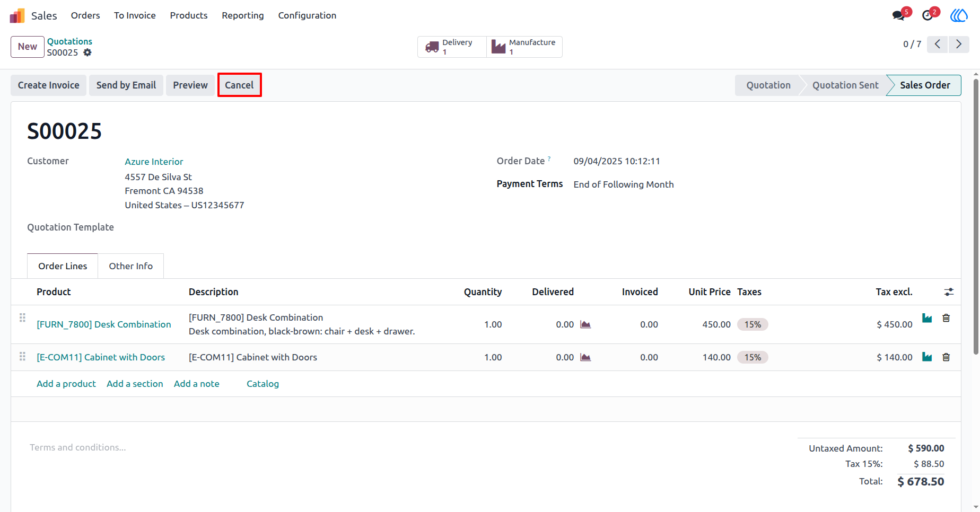Go to previous record arrow

tap(938, 44)
